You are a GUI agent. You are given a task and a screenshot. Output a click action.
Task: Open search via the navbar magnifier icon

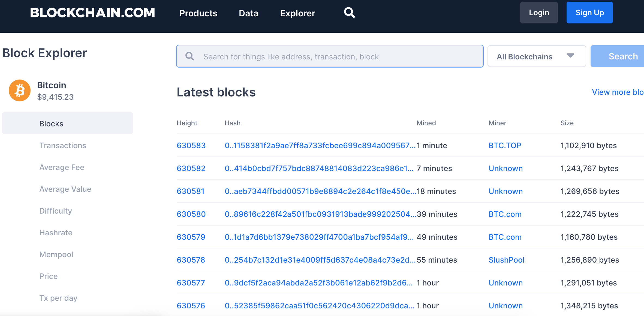[349, 13]
